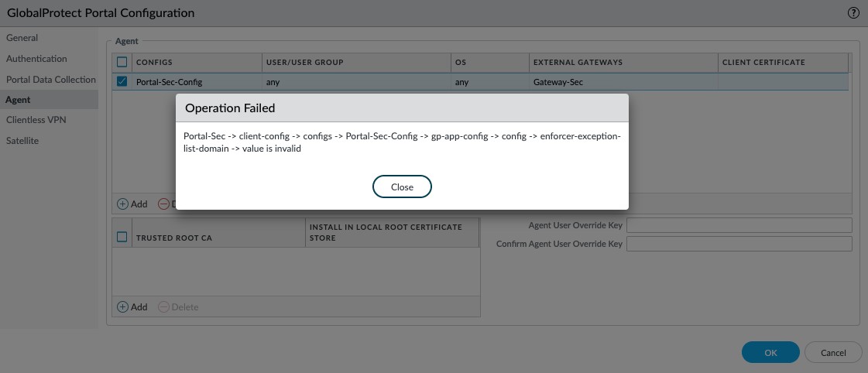Close the Operation Failed dialog
Image resolution: width=868 pixels, height=373 pixels.
(x=402, y=187)
